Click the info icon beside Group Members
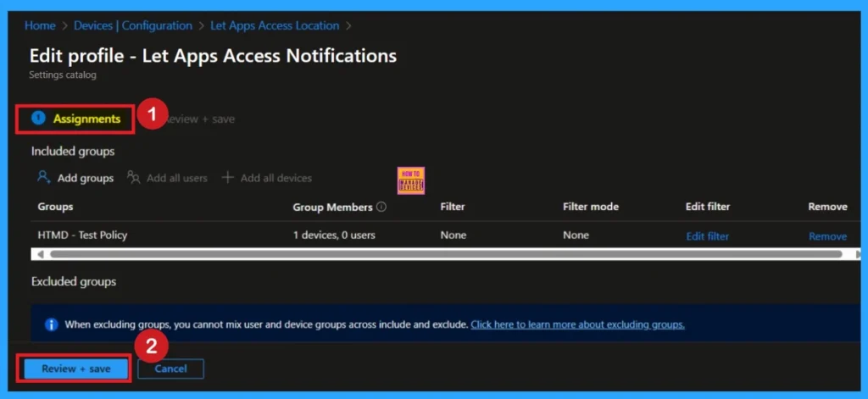The image size is (868, 399). click(x=381, y=207)
